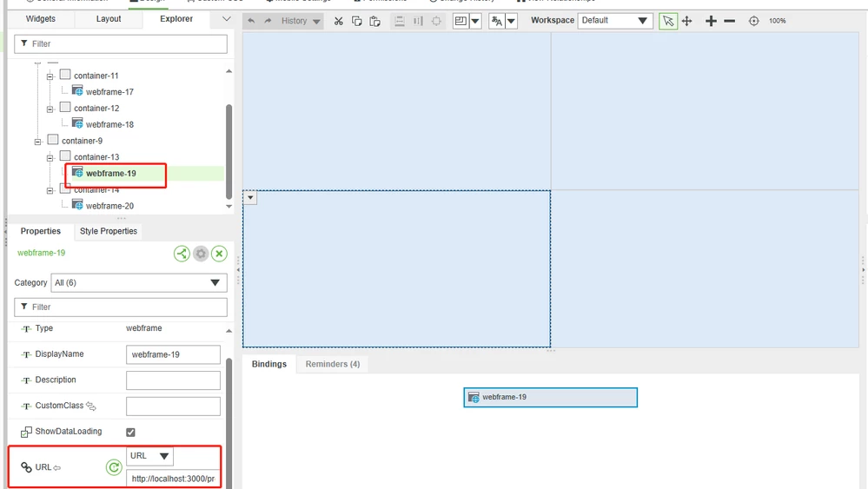The width and height of the screenshot is (868, 489).
Task: Click the Description input field
Action: click(173, 380)
